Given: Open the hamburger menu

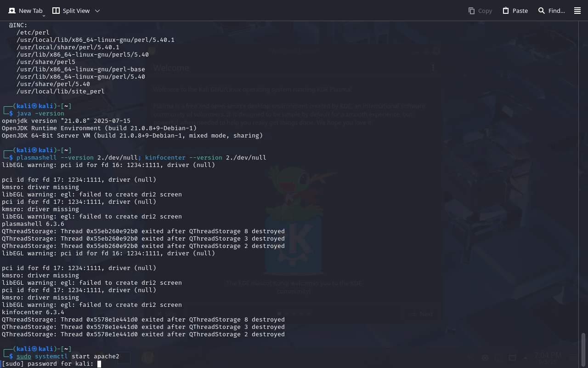Looking at the screenshot, I should [577, 11].
